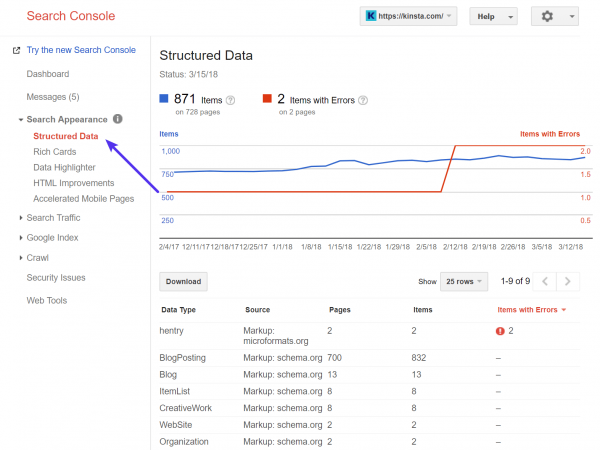Go to previous page arrow
This screenshot has height=450, width=600.
click(x=546, y=282)
